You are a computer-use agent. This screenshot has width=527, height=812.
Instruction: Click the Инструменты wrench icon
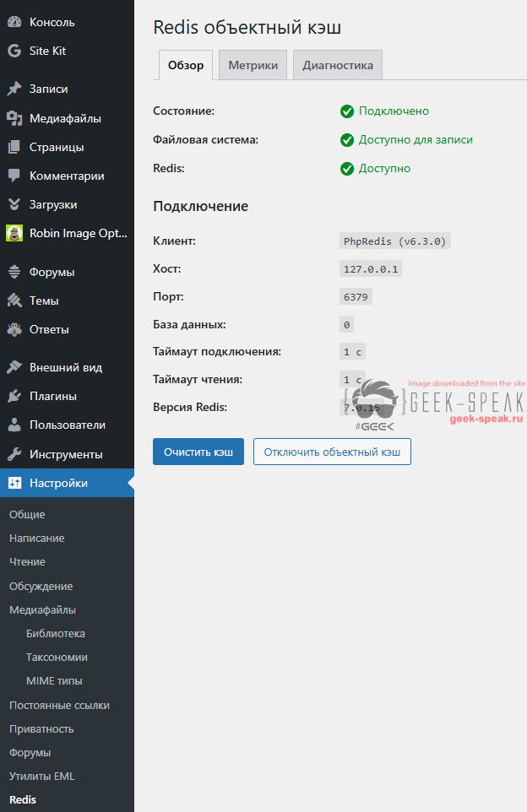[14, 454]
